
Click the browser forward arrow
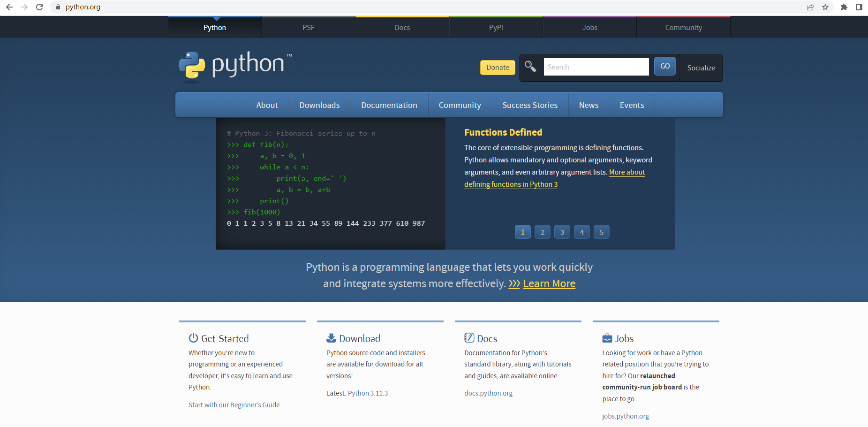click(x=24, y=7)
